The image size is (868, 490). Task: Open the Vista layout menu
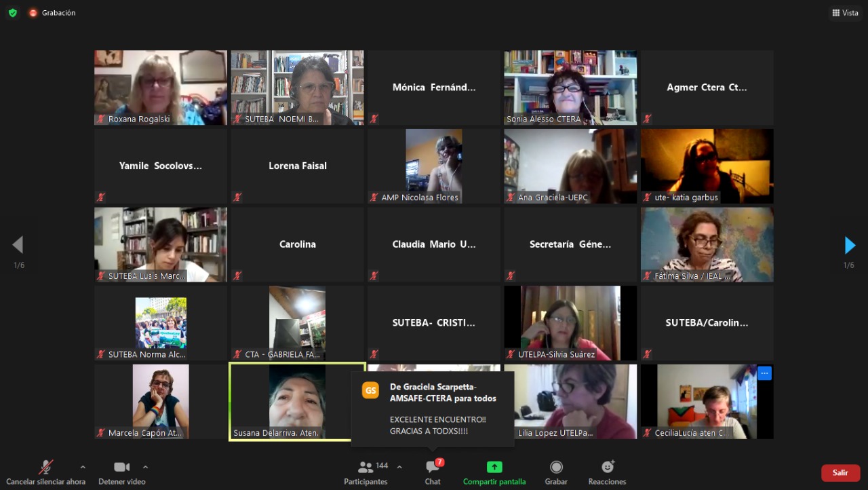point(845,13)
